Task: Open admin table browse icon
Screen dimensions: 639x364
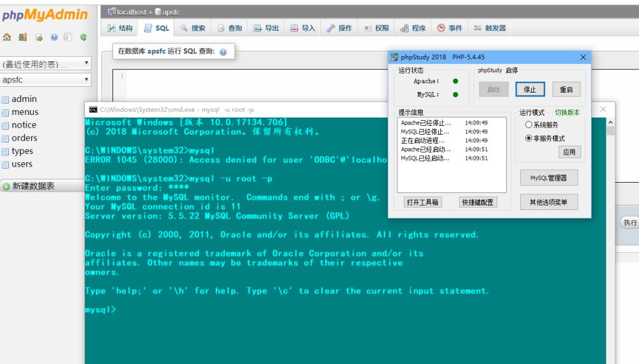Action: click(x=5, y=100)
